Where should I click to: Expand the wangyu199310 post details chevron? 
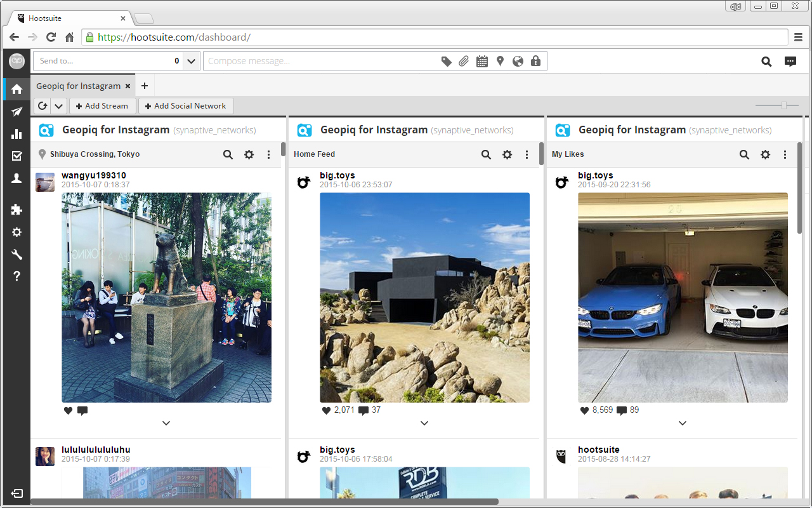(166, 423)
